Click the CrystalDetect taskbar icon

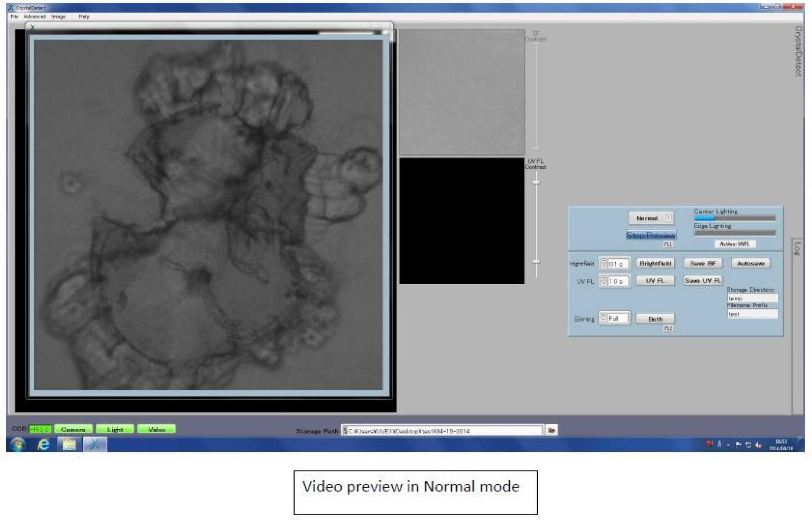tap(95, 444)
